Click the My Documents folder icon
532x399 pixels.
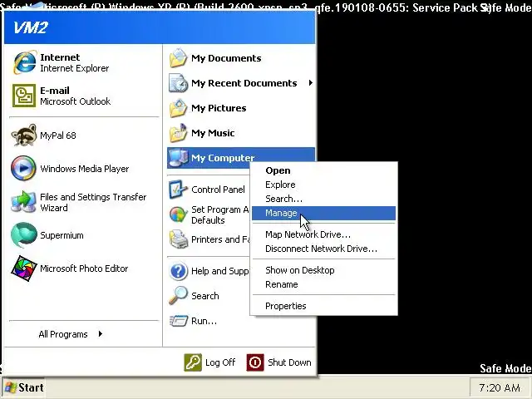click(x=178, y=58)
